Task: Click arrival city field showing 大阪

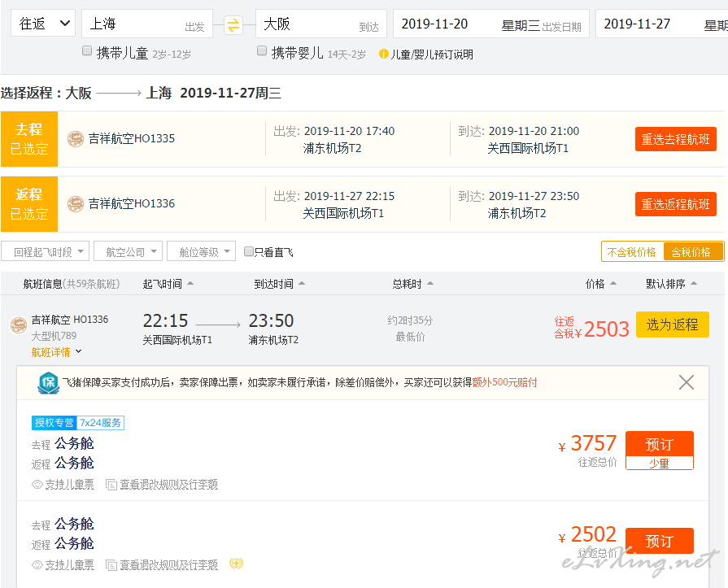Action: [x=321, y=24]
